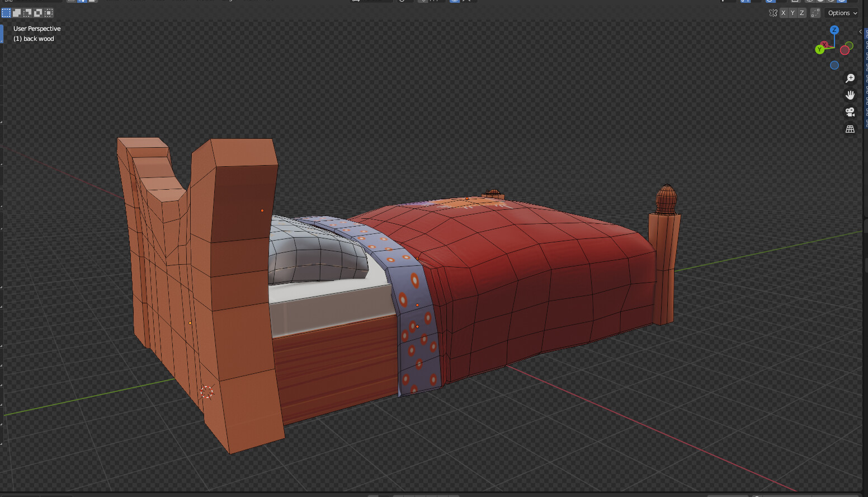Switch to face select mode
868x497 pixels.
pos(93,1)
